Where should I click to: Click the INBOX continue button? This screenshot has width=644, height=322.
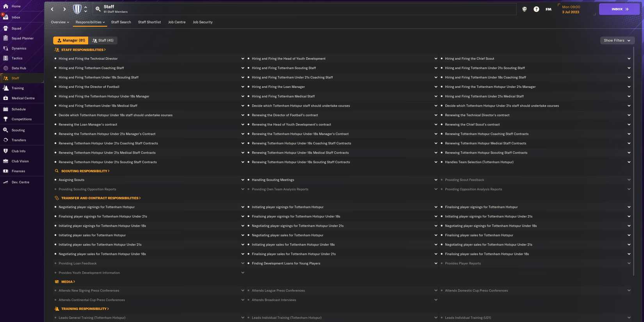coord(619,9)
